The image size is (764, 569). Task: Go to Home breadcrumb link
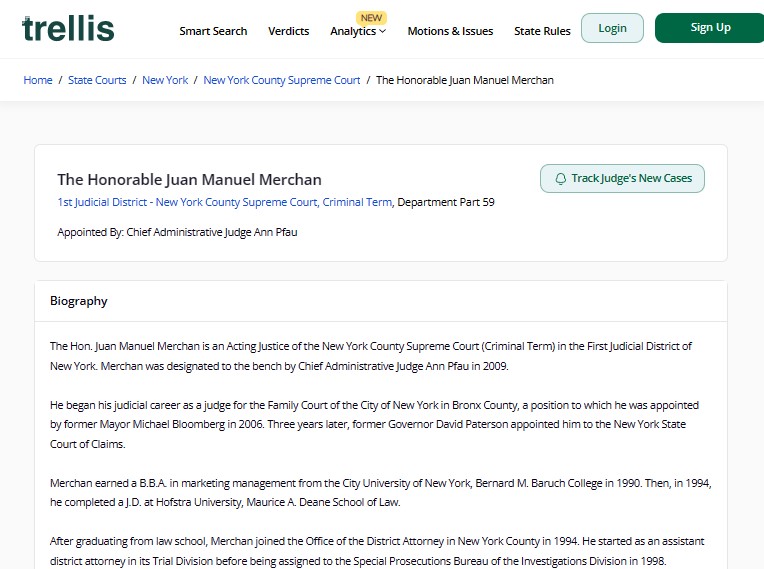pyautogui.click(x=38, y=80)
